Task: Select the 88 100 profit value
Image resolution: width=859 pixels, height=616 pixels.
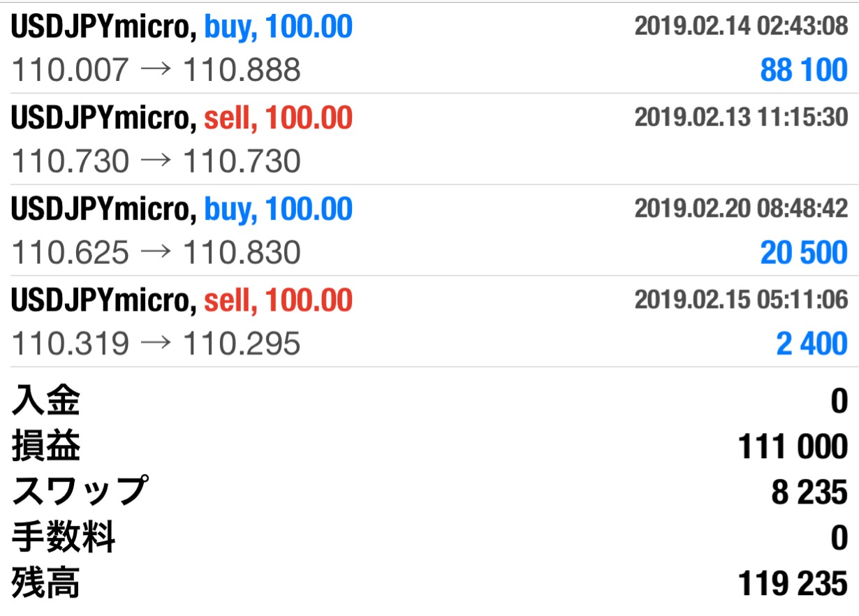Action: click(804, 71)
